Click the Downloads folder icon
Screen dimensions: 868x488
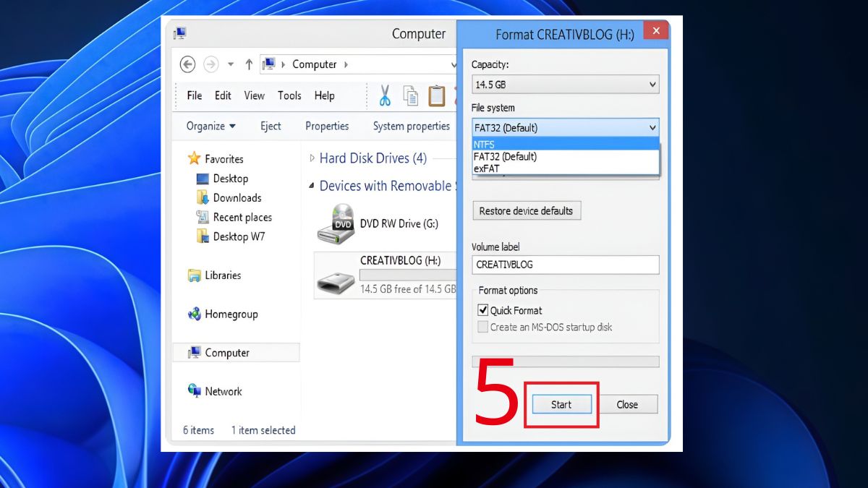tap(203, 197)
